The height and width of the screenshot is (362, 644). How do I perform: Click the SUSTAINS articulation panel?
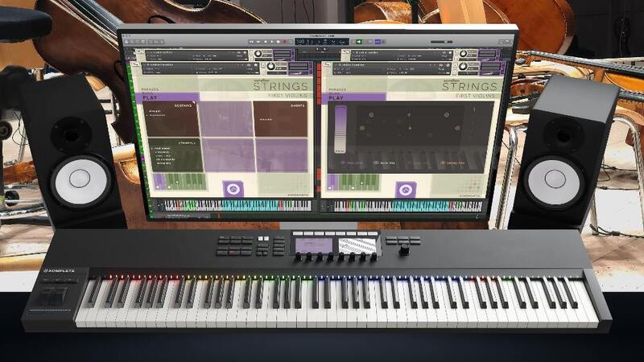point(171,119)
